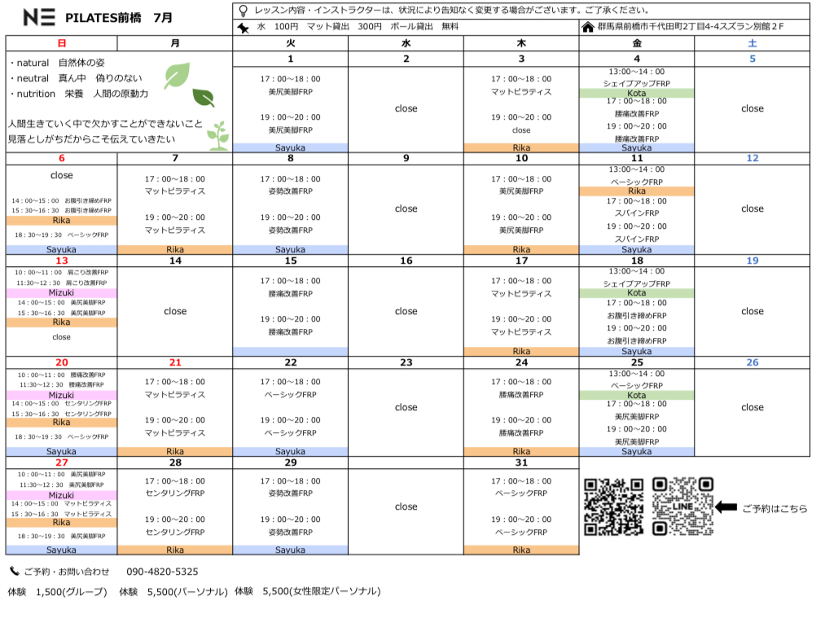
Task: Click "close" on Saturday the 19th
Action: click(752, 311)
